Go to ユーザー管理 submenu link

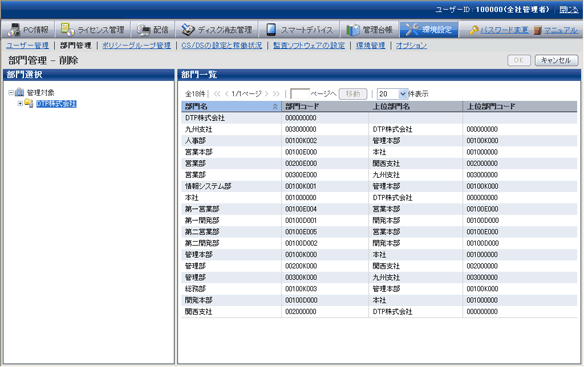coord(27,45)
